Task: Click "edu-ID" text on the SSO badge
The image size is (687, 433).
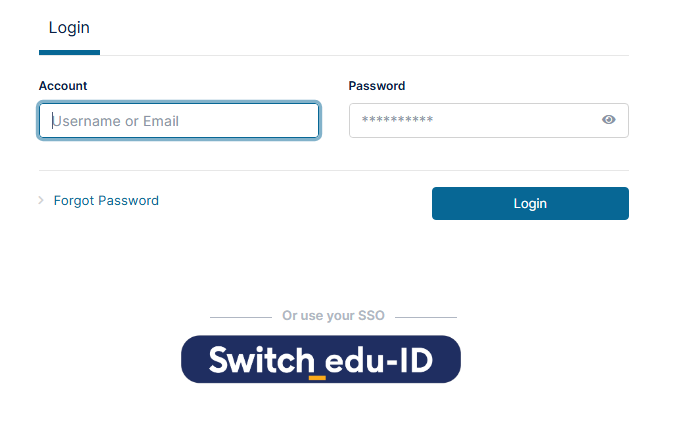Action: coord(379,361)
